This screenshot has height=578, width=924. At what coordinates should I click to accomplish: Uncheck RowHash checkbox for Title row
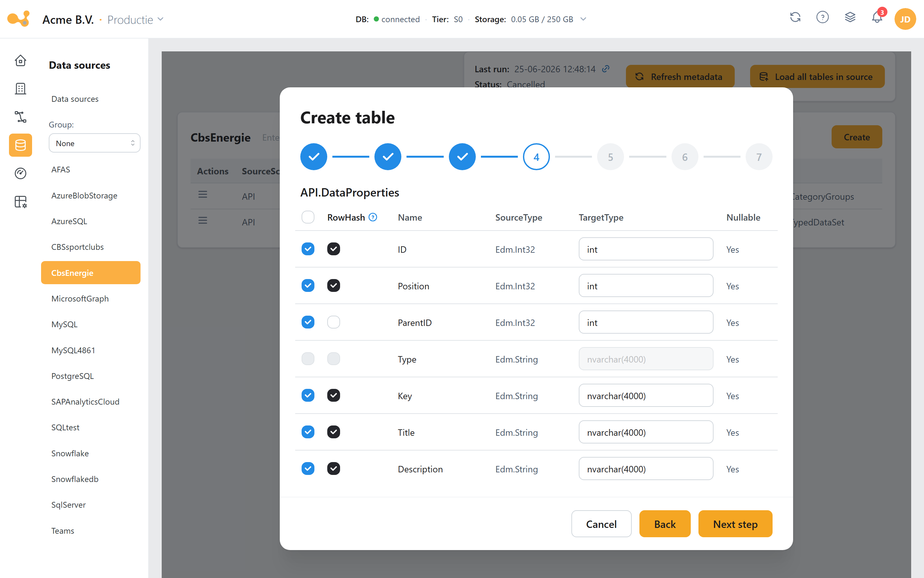333,432
